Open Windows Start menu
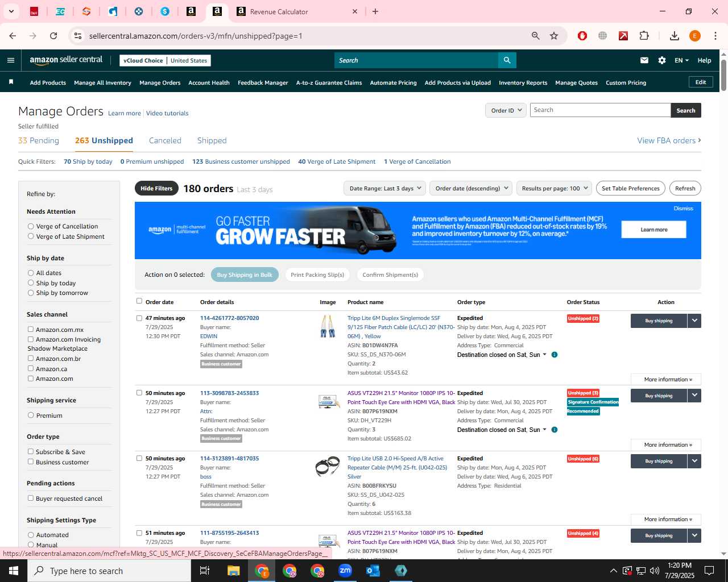 click(14, 571)
